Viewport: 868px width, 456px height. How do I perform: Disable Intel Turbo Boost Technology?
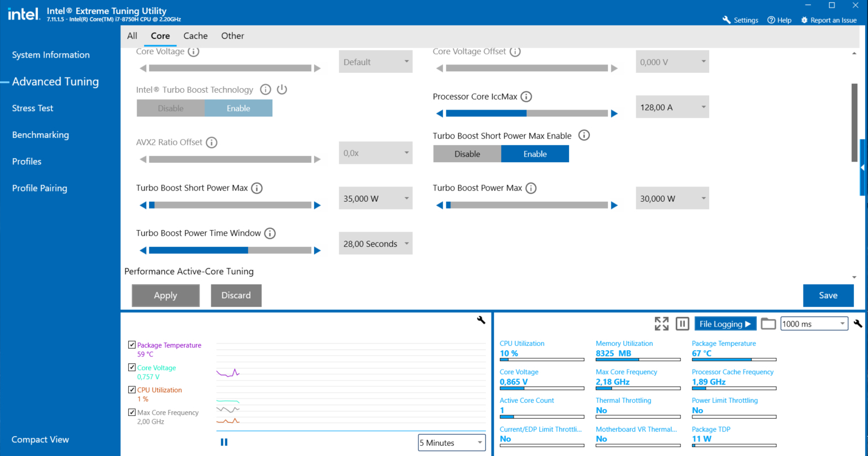pos(171,108)
